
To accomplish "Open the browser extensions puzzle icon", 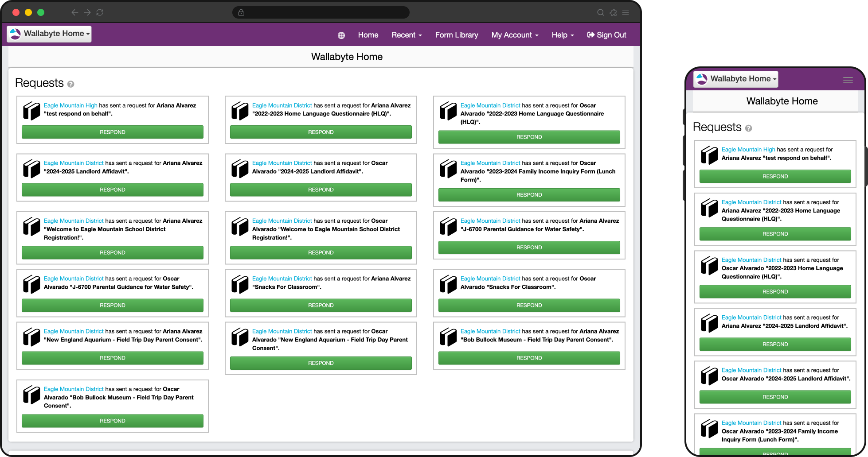I will point(613,12).
